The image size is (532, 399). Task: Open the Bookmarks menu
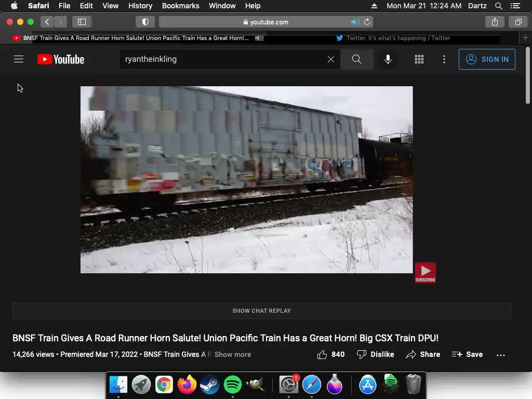click(x=180, y=6)
